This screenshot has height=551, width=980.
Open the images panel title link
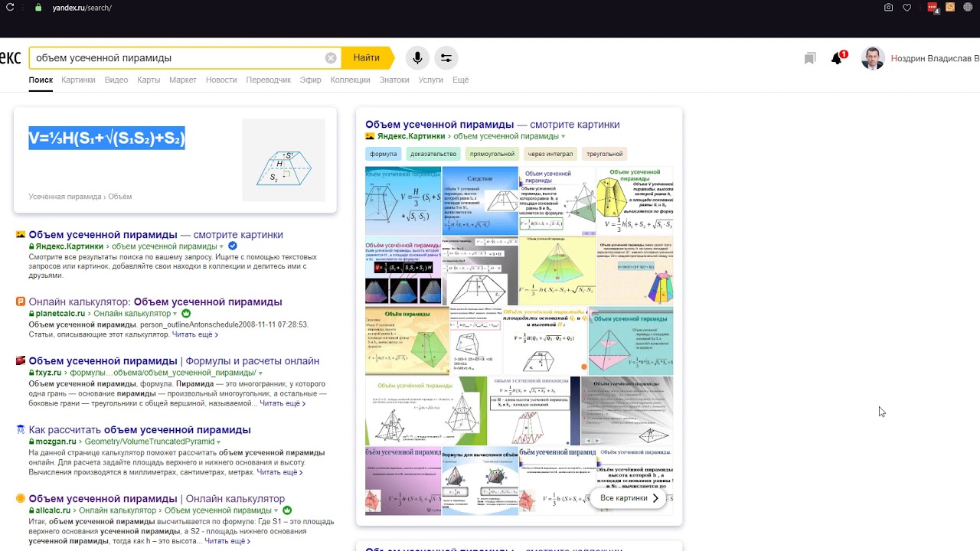click(492, 124)
